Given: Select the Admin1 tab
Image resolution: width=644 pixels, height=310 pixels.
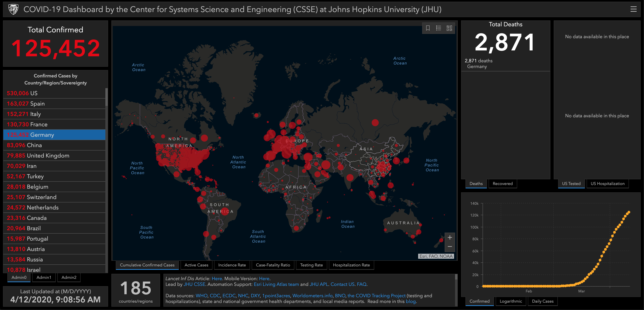Looking at the screenshot, I should [44, 277].
